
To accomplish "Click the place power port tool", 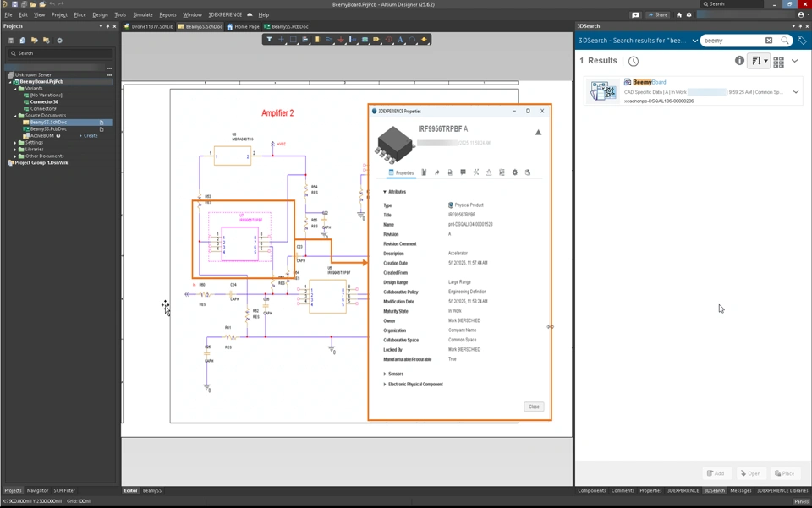I will tap(341, 40).
